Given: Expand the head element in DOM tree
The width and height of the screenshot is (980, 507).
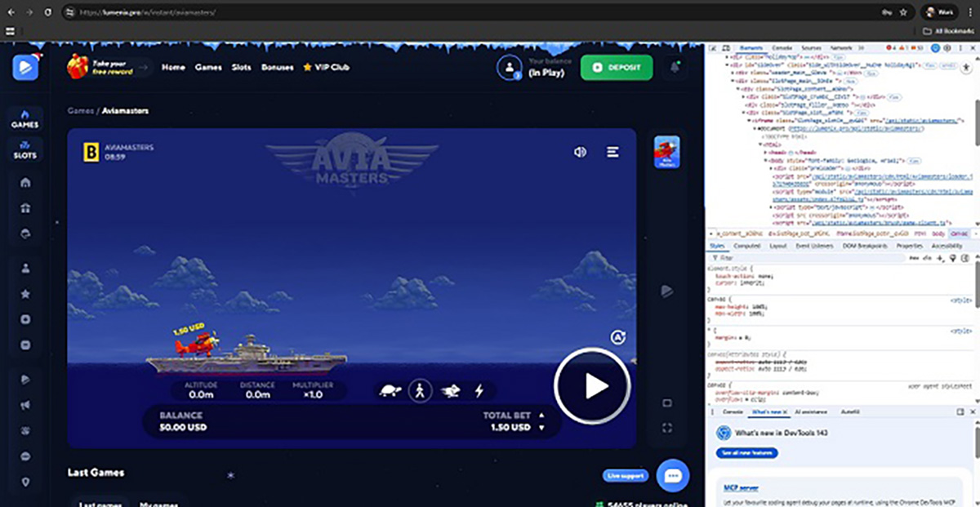Looking at the screenshot, I should click(765, 153).
